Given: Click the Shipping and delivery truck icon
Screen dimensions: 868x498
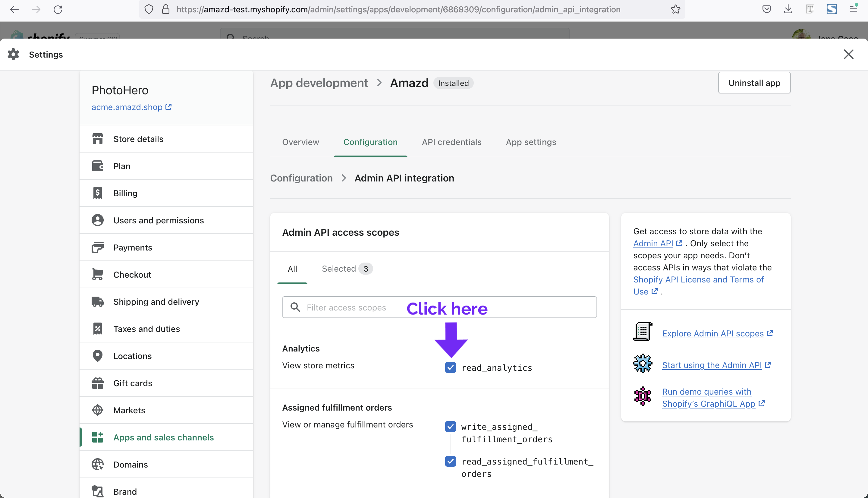Looking at the screenshot, I should (97, 302).
